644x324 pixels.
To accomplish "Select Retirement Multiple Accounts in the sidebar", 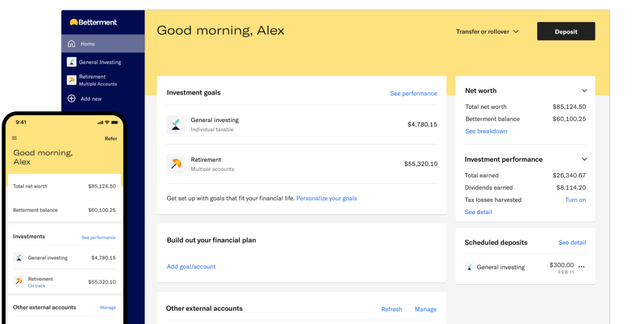I will pyautogui.click(x=98, y=80).
